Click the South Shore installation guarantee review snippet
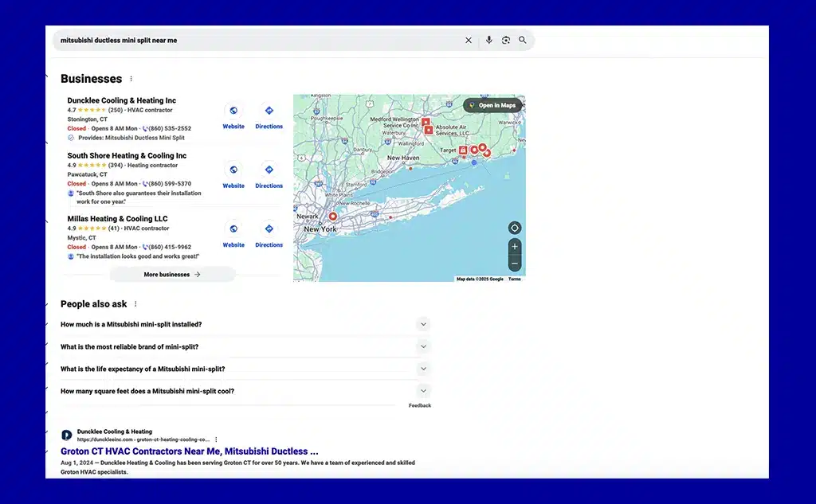This screenshot has width=816, height=504. point(139,197)
